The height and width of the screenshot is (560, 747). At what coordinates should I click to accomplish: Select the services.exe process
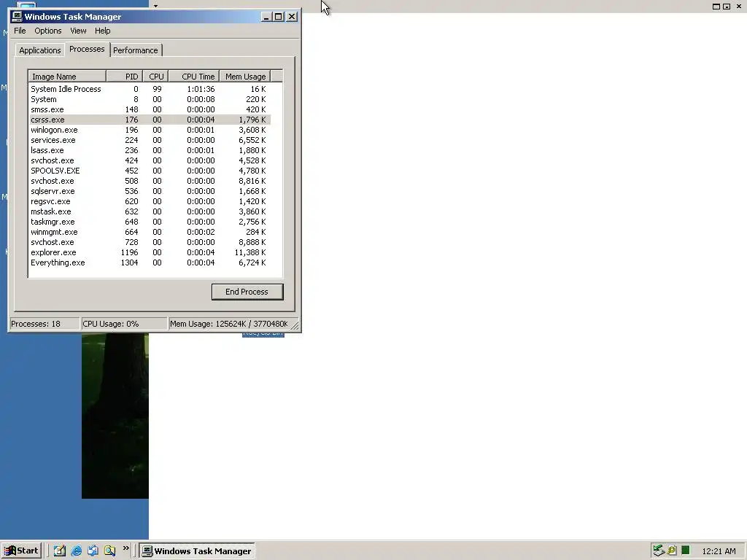coord(150,140)
